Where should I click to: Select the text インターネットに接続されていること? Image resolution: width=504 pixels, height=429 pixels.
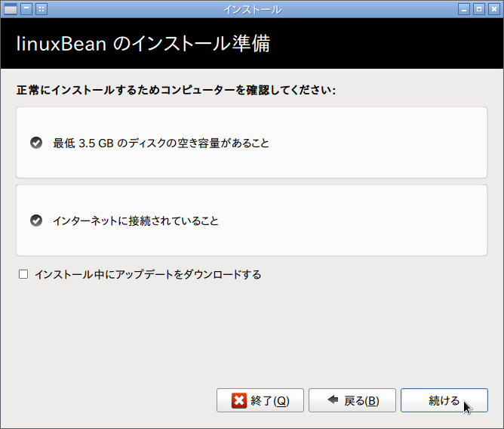[136, 221]
